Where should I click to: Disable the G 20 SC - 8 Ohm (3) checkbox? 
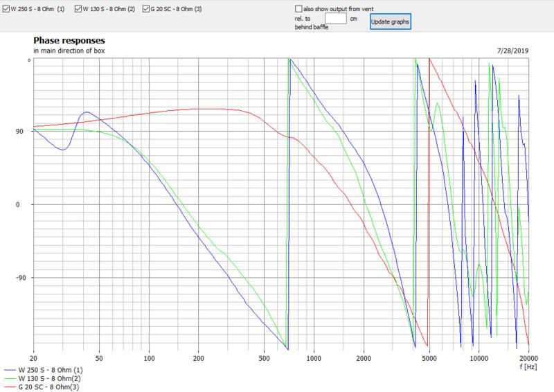point(145,9)
